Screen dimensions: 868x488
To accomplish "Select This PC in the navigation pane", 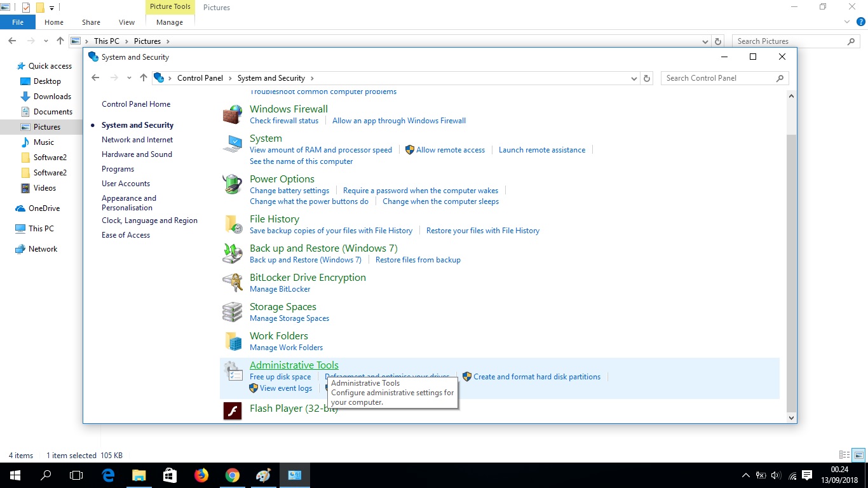I will point(41,229).
